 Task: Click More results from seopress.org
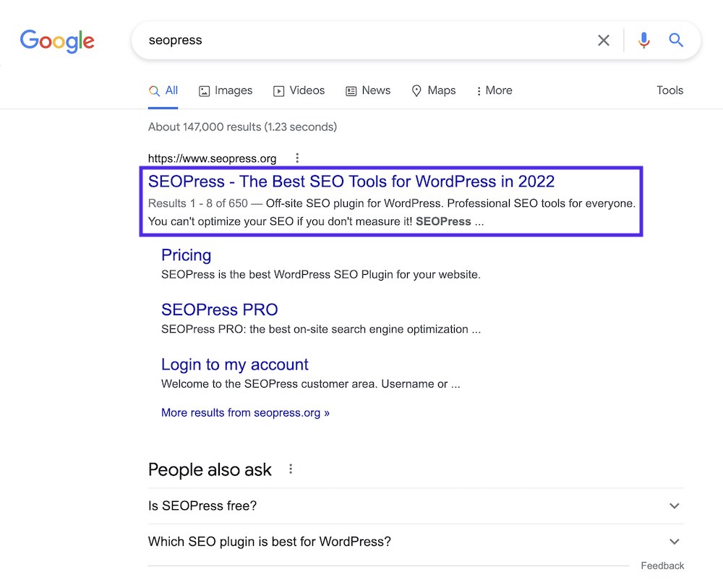coord(245,413)
